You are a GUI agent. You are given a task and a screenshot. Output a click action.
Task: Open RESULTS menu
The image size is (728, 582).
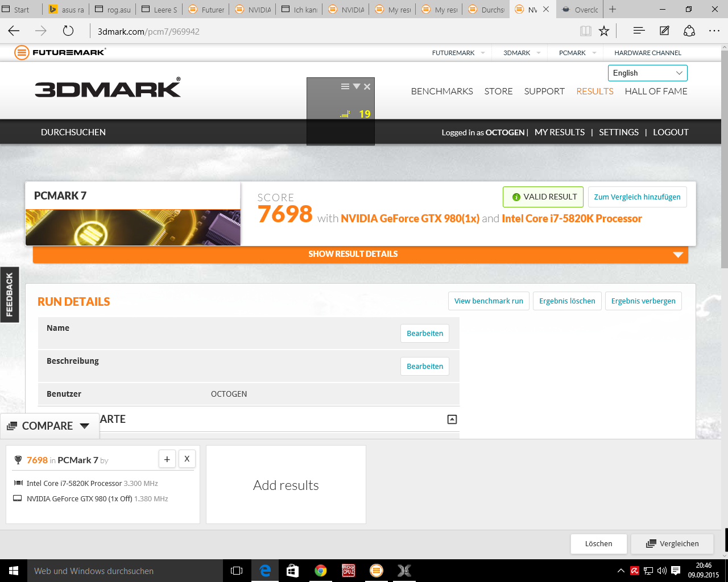pos(595,91)
